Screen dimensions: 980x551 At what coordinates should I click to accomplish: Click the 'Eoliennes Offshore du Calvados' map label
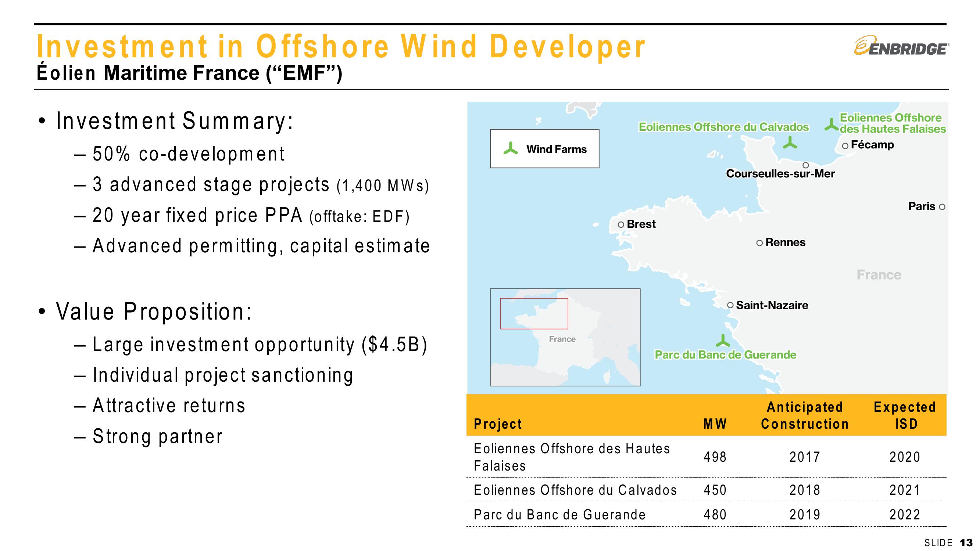tap(723, 127)
